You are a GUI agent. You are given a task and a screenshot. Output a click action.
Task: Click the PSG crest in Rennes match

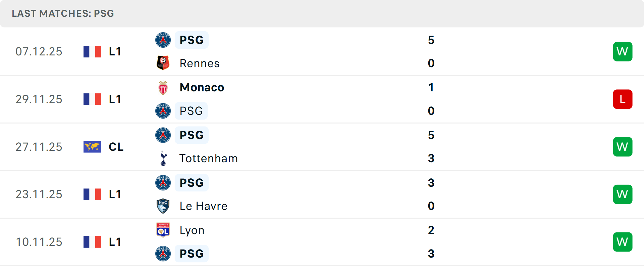[x=163, y=40]
